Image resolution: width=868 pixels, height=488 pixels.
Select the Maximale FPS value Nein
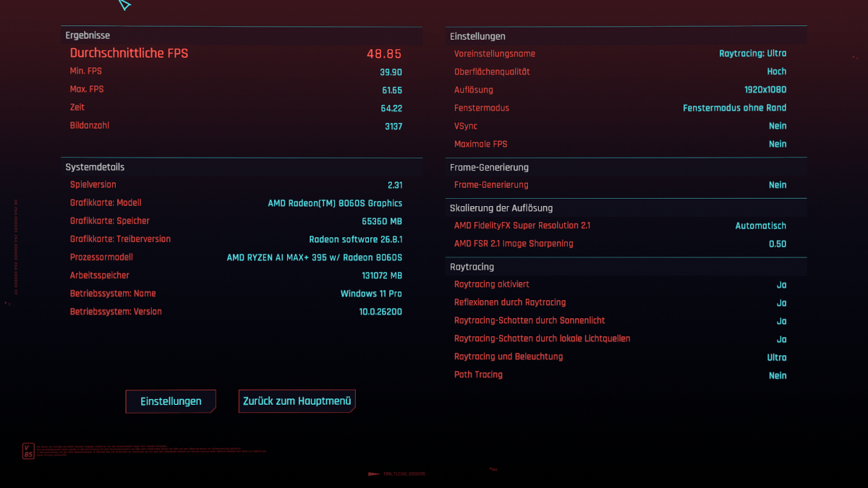778,144
